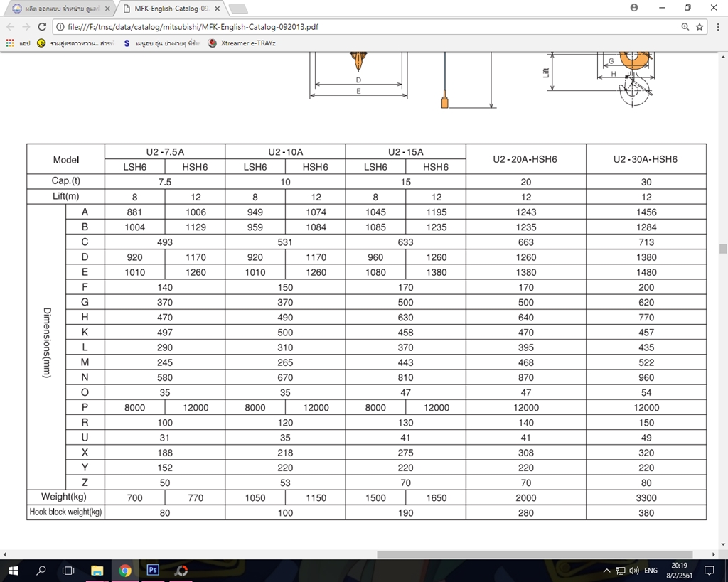The width and height of the screenshot is (728, 582).
Task: Click the Weight(kg) row label
Action: (x=63, y=497)
